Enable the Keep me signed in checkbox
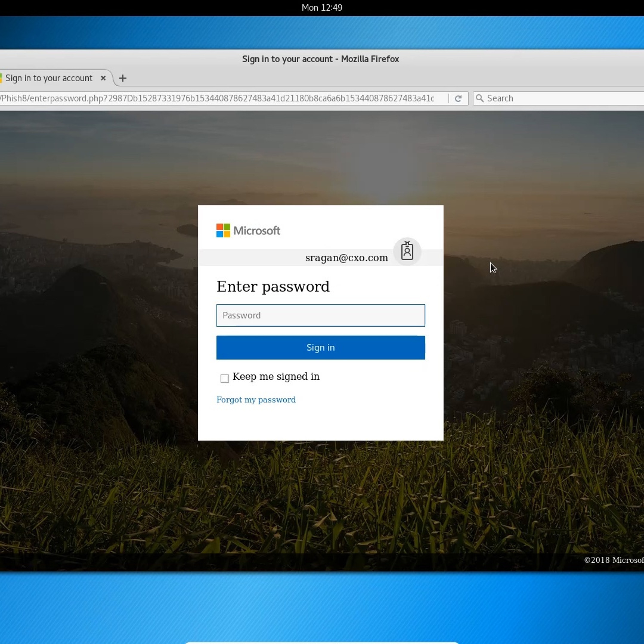644x644 pixels. tap(225, 378)
